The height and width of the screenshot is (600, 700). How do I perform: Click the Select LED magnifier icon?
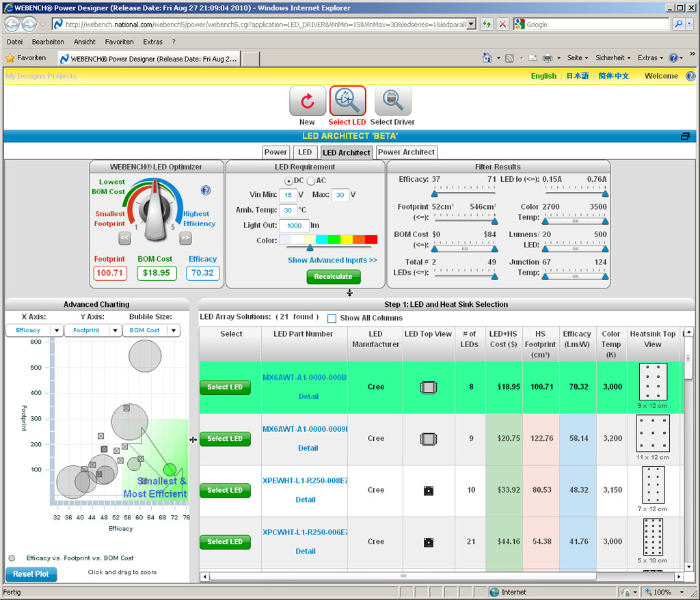(347, 101)
